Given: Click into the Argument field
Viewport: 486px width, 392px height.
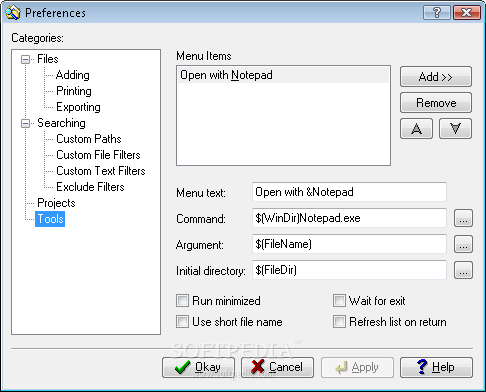Looking at the screenshot, I should [x=349, y=244].
